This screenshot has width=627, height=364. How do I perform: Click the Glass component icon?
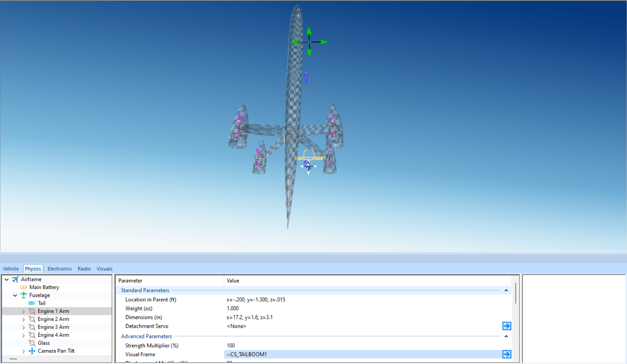(x=32, y=343)
